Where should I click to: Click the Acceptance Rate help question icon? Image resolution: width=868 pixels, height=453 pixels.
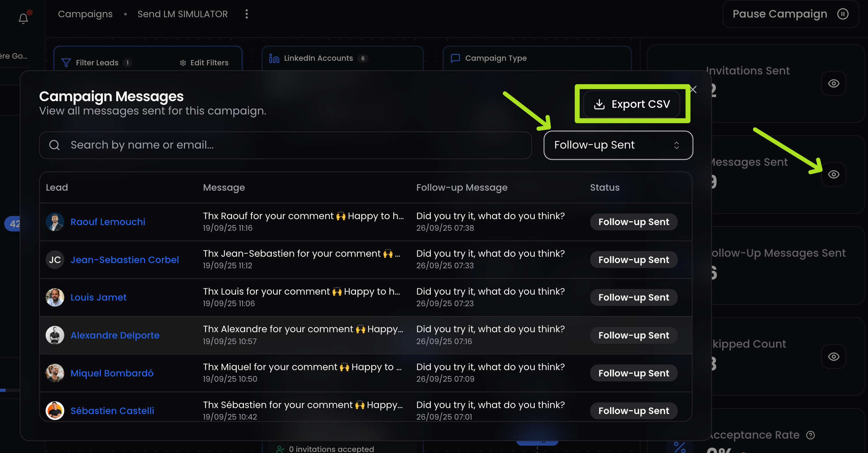(810, 435)
